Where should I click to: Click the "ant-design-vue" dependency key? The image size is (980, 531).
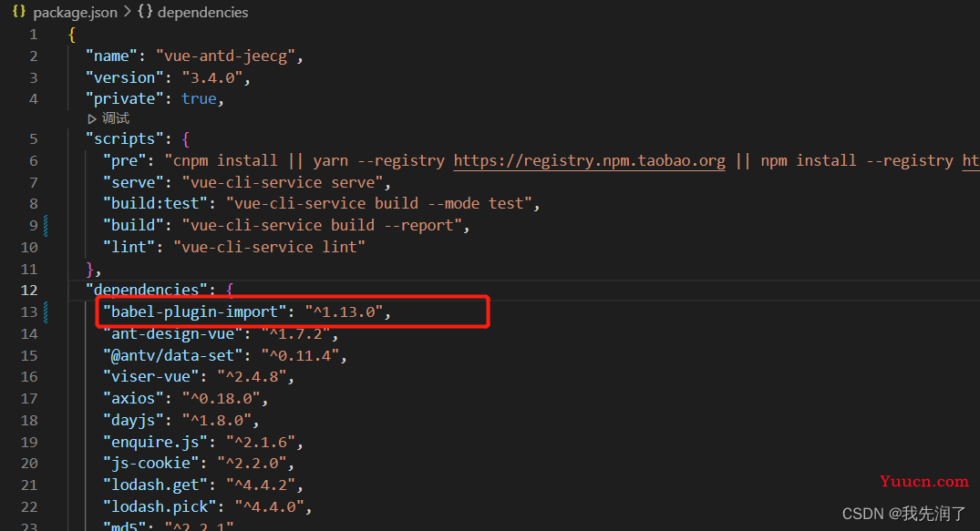pyautogui.click(x=172, y=333)
